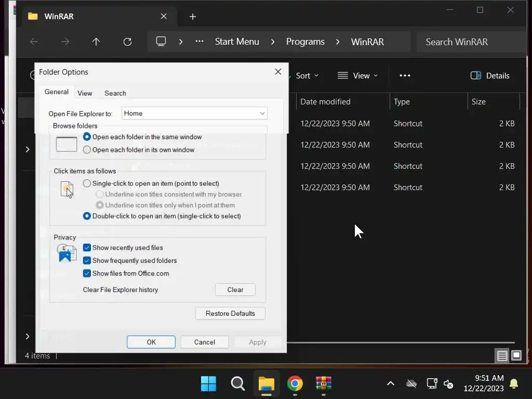Click WinRAR in the address path

tap(367, 42)
